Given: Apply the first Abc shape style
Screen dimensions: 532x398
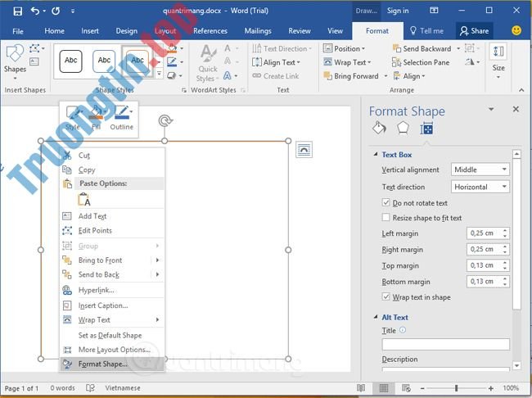Looking at the screenshot, I should 70,61.
